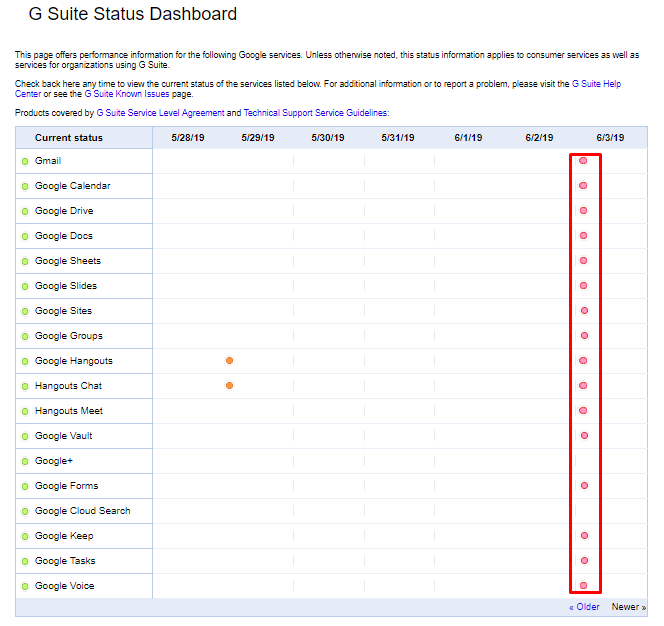This screenshot has height=626, width=664.
Task: Click the green status icon beside Hangouts Meet
Action: click(x=25, y=411)
